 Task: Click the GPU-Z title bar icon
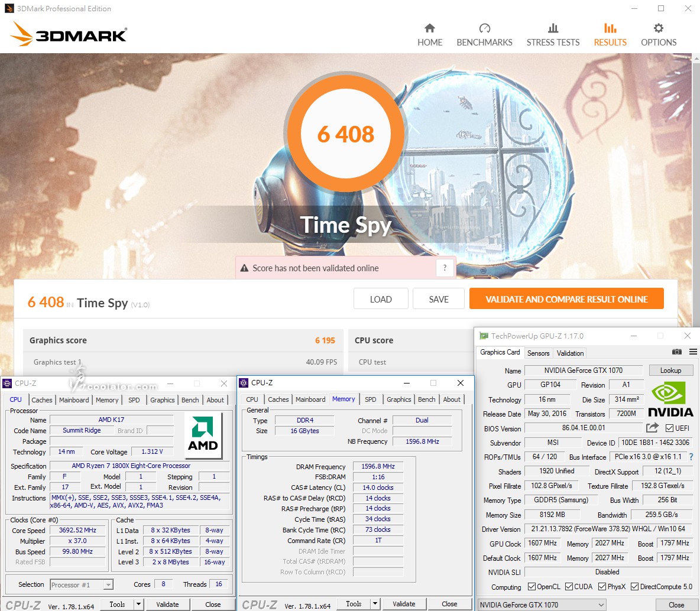484,336
